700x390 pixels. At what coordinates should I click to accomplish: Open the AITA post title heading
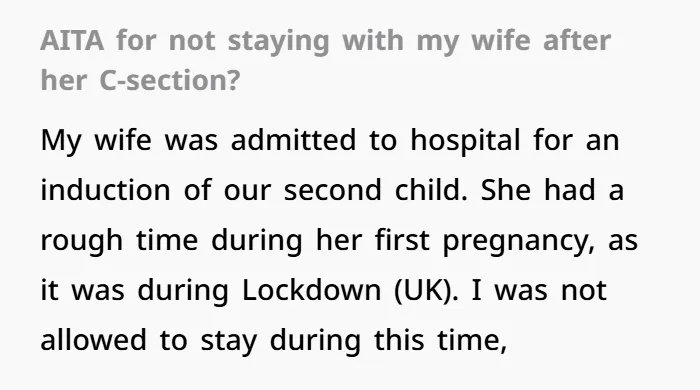(x=325, y=60)
